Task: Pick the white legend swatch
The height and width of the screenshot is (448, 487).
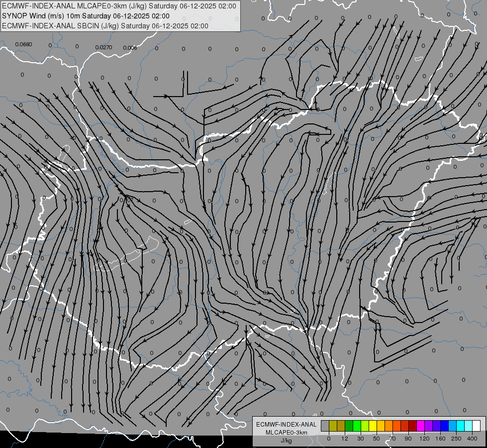Action: (x=477, y=426)
